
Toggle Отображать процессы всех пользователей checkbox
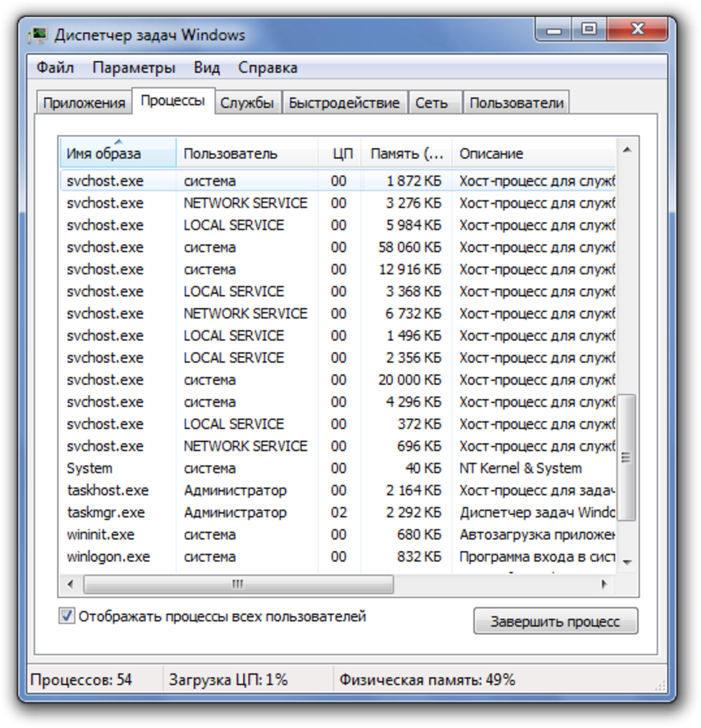tap(67, 616)
